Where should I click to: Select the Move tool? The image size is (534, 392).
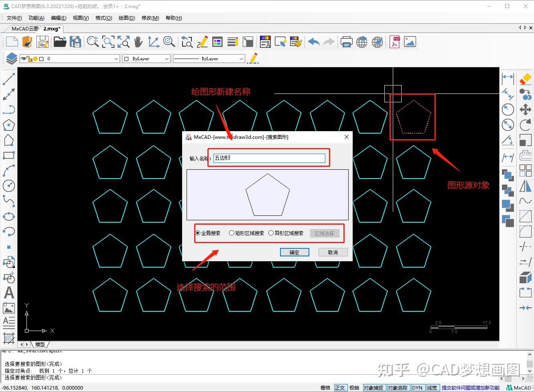point(525,109)
